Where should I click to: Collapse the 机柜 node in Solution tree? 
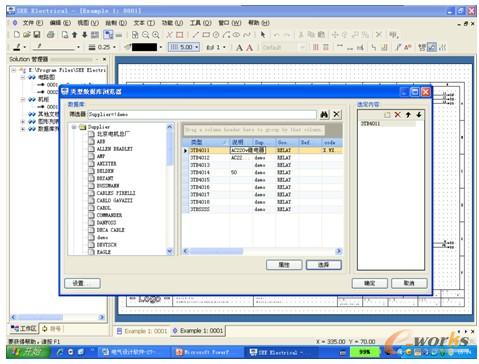click(x=22, y=99)
